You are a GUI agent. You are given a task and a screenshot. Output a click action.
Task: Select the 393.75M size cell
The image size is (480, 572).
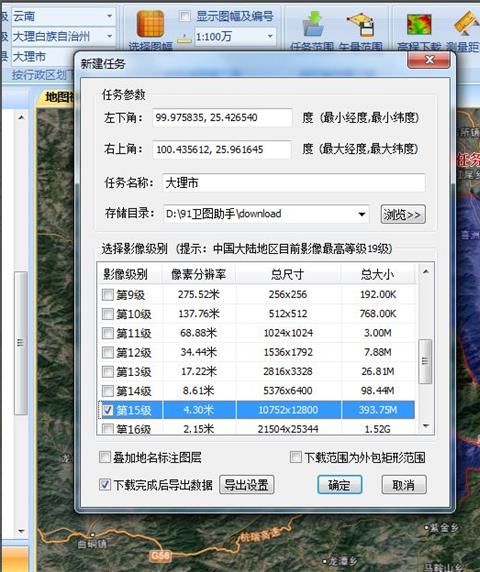[x=378, y=410]
